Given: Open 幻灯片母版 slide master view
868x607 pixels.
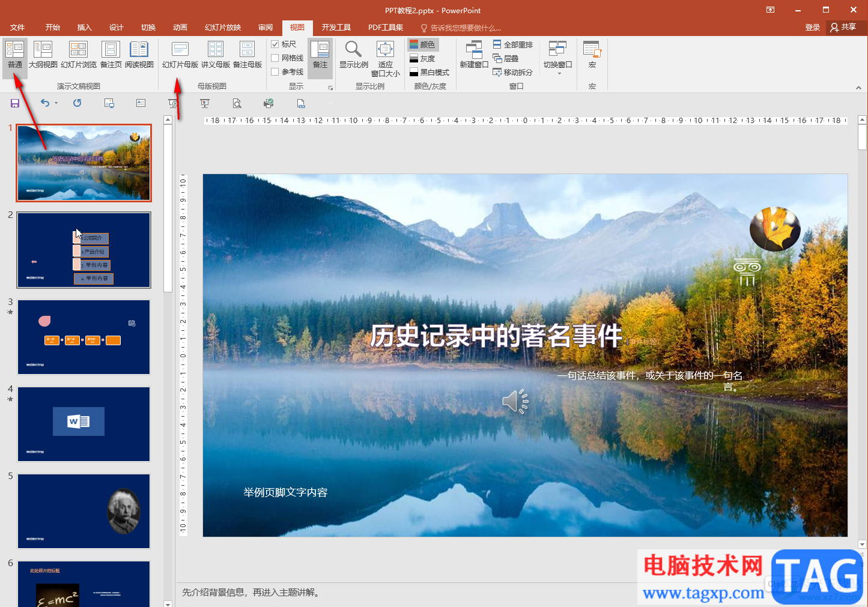Looking at the screenshot, I should (x=180, y=55).
